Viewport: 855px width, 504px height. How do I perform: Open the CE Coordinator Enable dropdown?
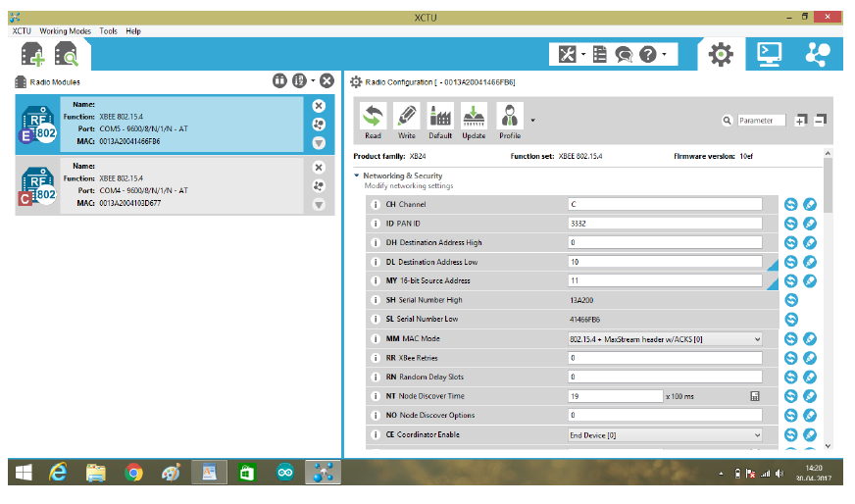click(x=665, y=435)
